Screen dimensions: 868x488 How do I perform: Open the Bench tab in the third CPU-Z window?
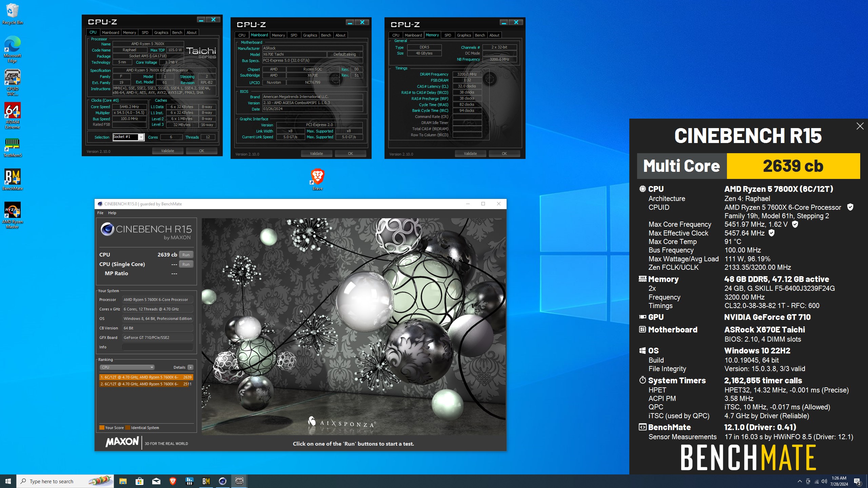[480, 35]
